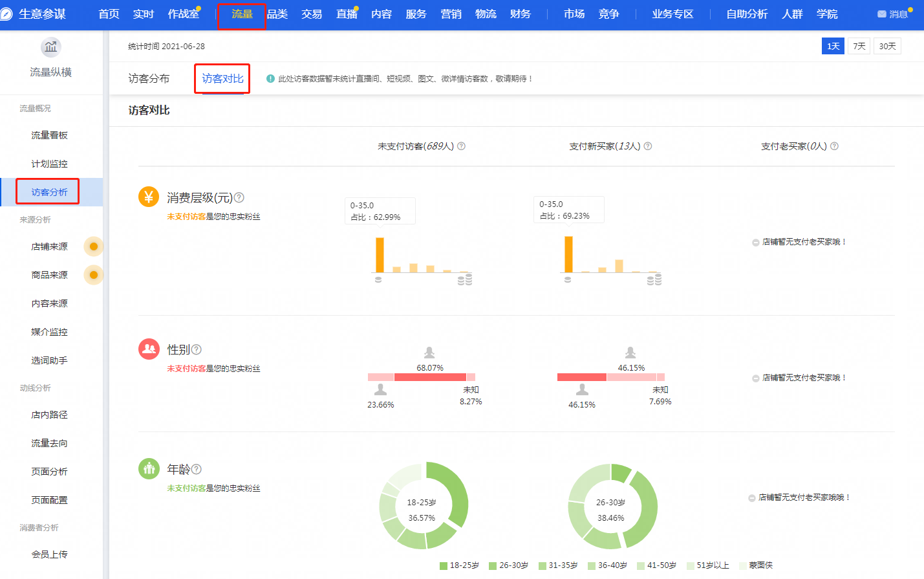Go to 人群 in top navigation

coord(792,14)
